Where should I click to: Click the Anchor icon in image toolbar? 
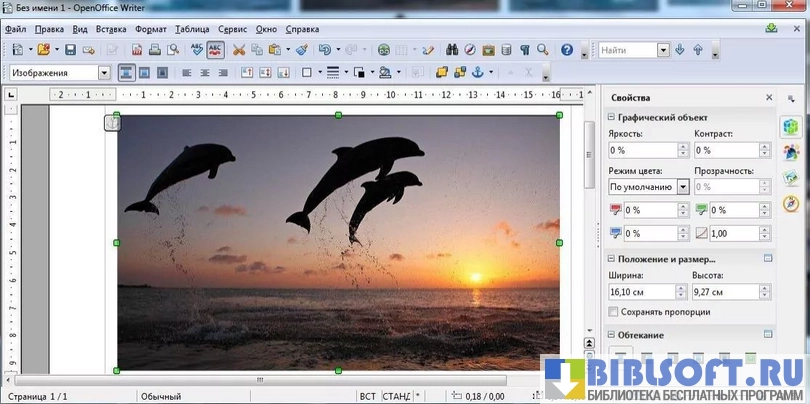point(477,73)
